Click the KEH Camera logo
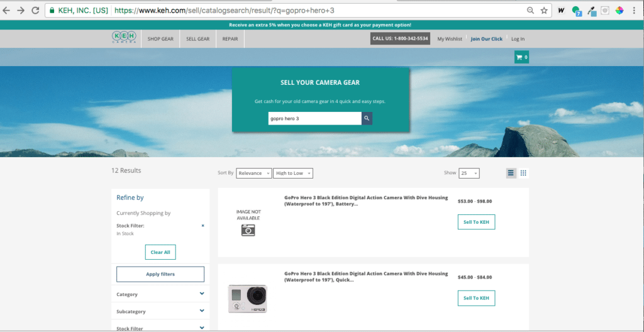644x332 pixels. click(x=124, y=37)
